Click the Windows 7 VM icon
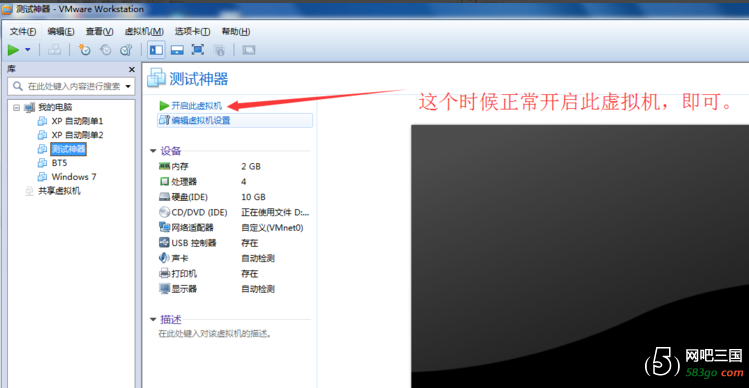The height and width of the screenshot is (388, 749). pos(43,177)
